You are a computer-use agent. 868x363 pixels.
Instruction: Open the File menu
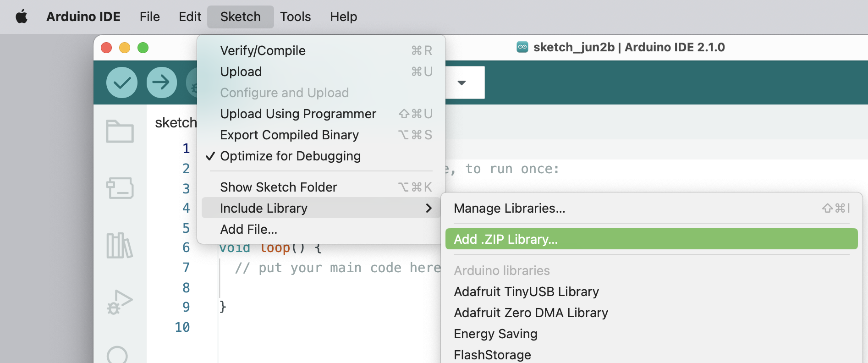pos(149,17)
